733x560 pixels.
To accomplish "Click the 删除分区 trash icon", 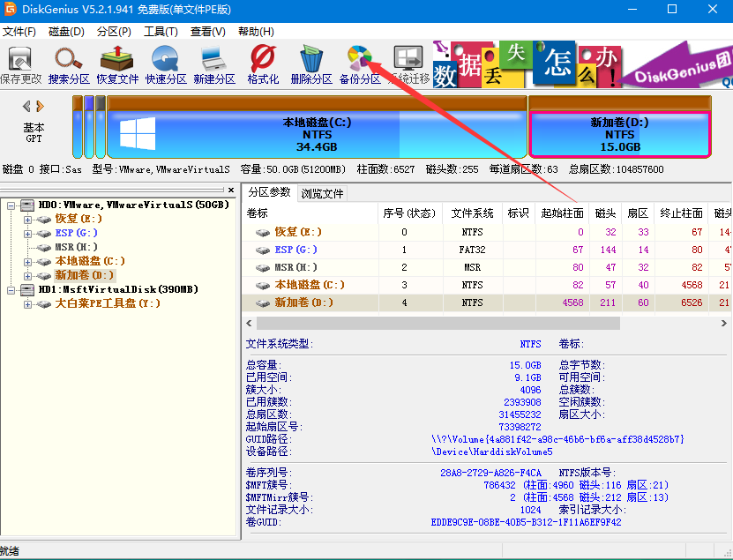I will [x=311, y=64].
